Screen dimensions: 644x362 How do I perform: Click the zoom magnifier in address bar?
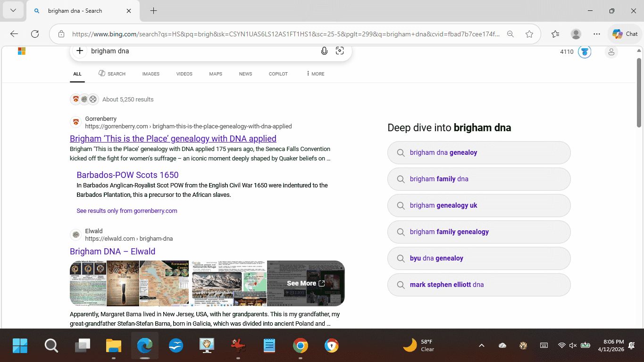pos(510,34)
